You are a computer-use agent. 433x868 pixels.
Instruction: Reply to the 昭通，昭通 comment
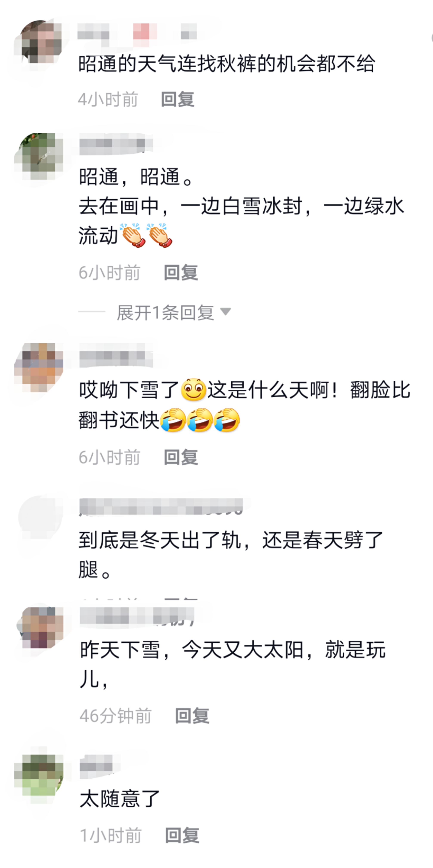pos(181,272)
